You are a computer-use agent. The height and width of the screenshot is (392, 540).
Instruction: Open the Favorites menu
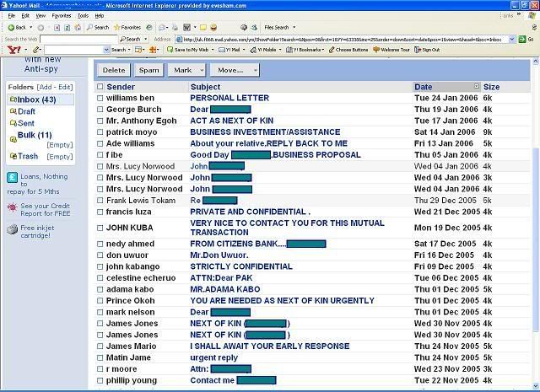(62, 16)
